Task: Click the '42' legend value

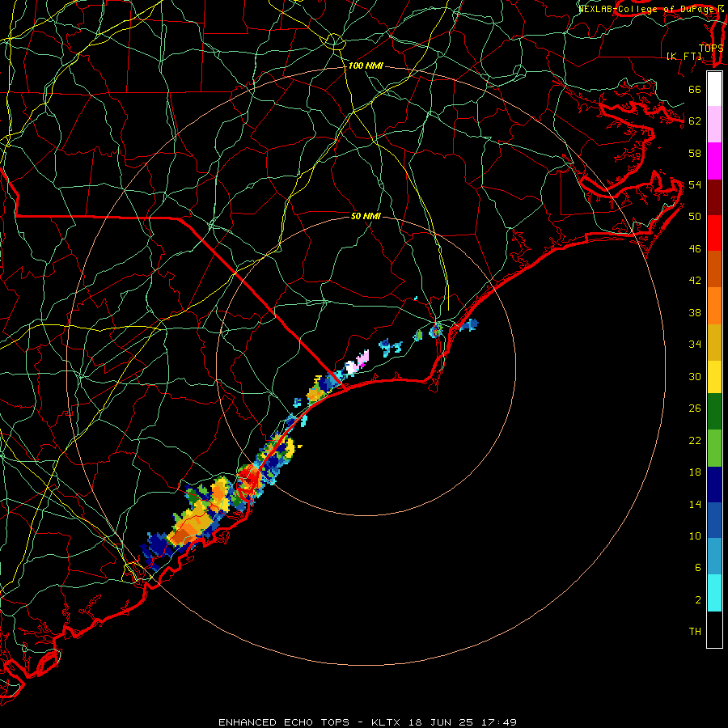Action: 695,281
